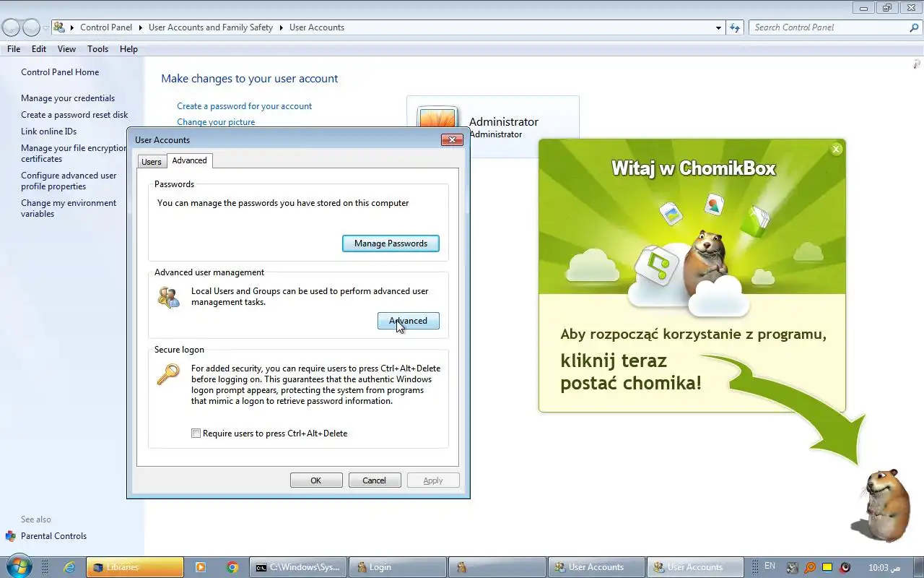Click the red circular tray icon
This screenshot has width=924, height=578.
(845, 567)
